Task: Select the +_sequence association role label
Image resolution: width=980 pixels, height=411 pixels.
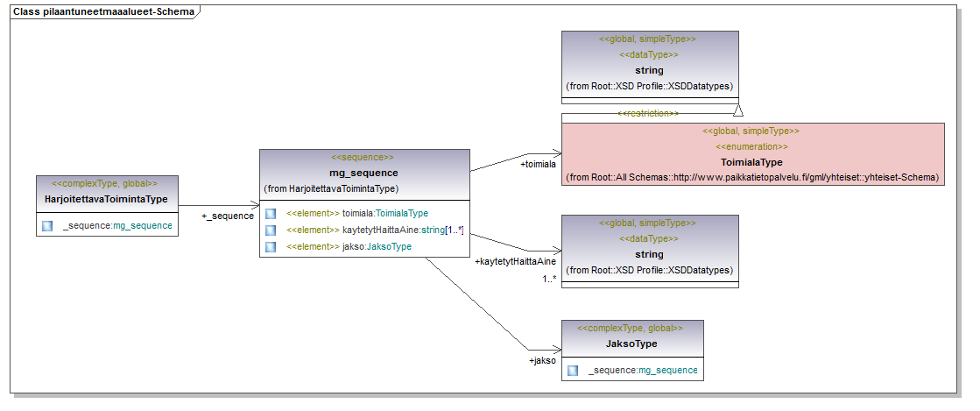Action: (227, 216)
